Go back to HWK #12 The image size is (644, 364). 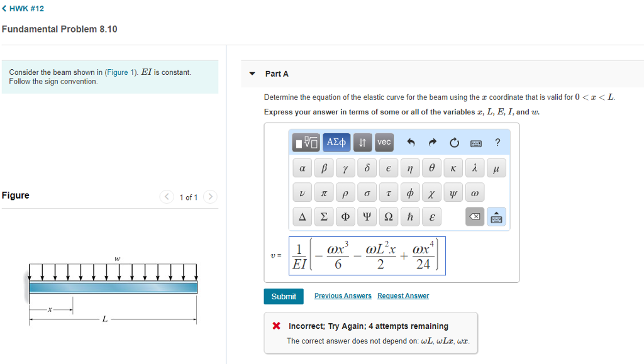point(23,9)
